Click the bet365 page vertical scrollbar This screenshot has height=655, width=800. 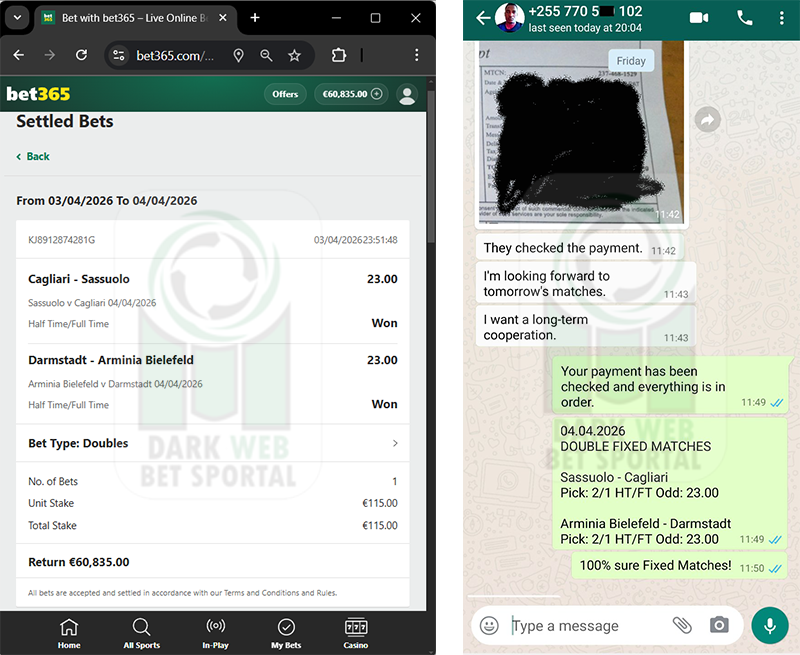[431, 200]
